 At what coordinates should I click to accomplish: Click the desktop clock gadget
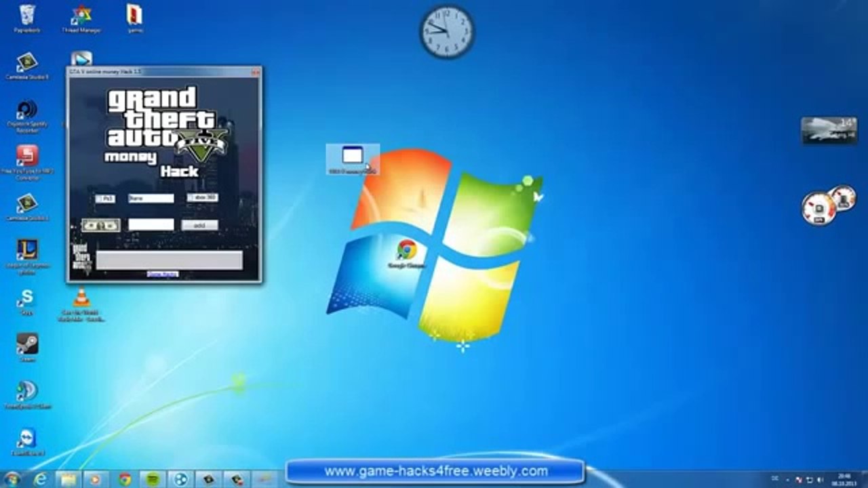tap(447, 32)
